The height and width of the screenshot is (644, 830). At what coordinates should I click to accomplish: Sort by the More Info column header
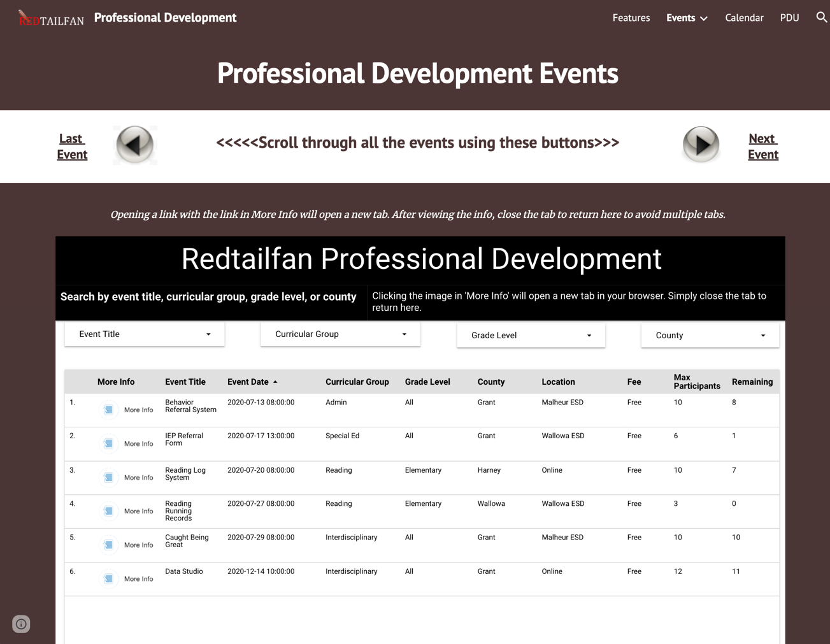[116, 382]
